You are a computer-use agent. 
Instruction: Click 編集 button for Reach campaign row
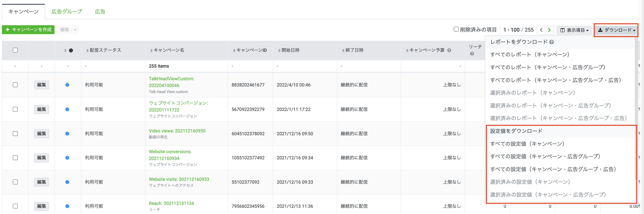pyautogui.click(x=42, y=206)
